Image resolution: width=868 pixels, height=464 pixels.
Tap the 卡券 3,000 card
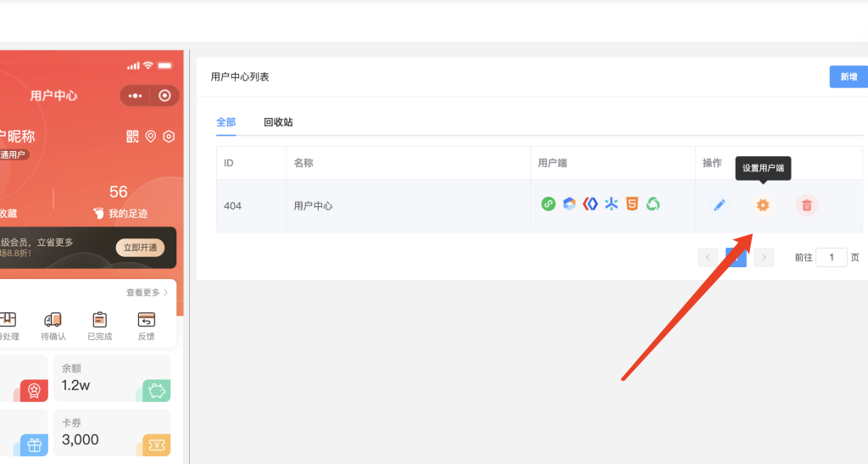tap(112, 433)
